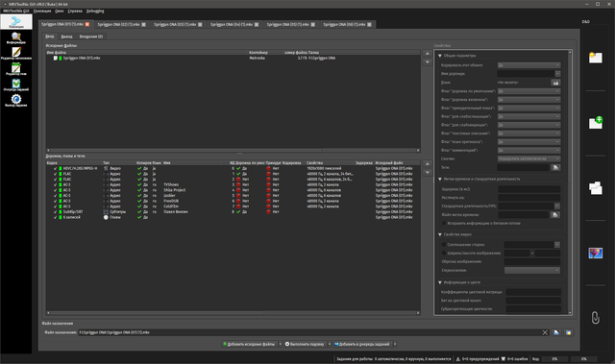Click the errors icon in status bar
The width and height of the screenshot is (615, 364).
tap(504, 359)
